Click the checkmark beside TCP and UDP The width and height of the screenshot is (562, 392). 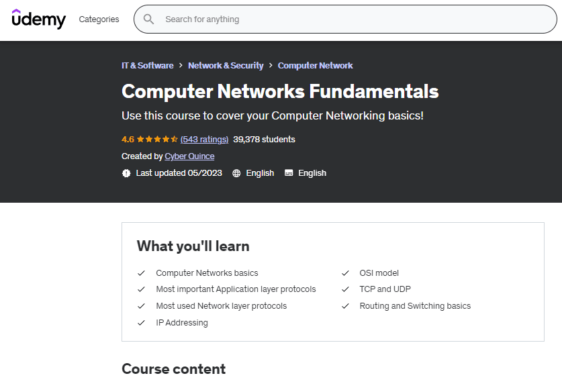[x=345, y=289]
